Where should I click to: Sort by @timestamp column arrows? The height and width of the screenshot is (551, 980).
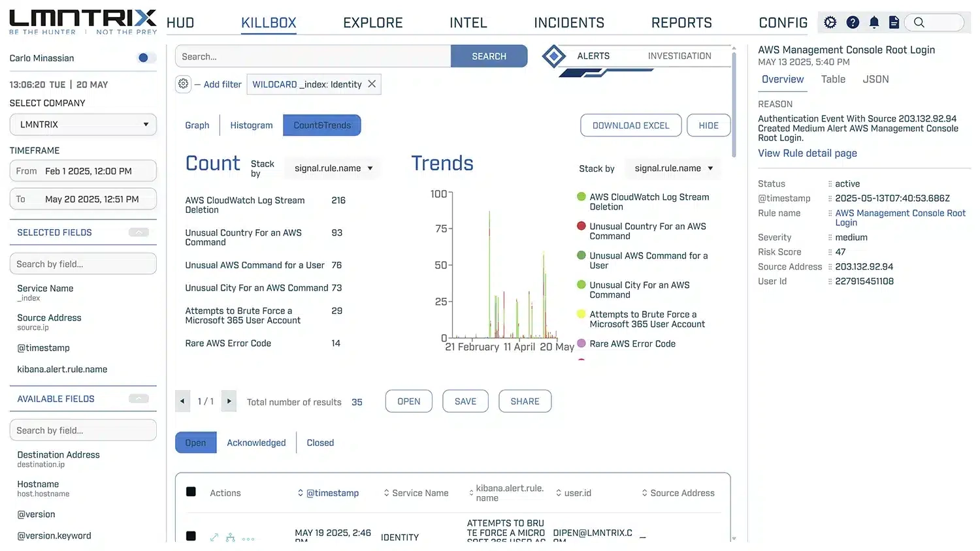coord(301,493)
